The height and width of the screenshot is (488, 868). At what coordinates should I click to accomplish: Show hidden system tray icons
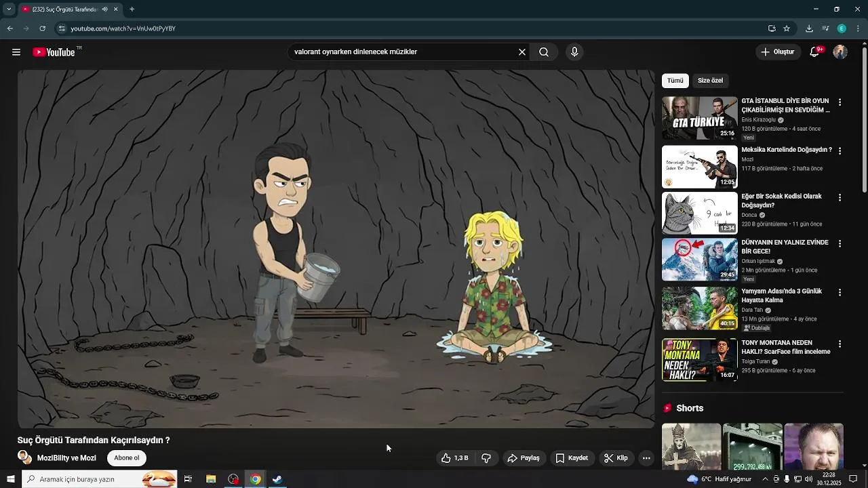tap(766, 479)
